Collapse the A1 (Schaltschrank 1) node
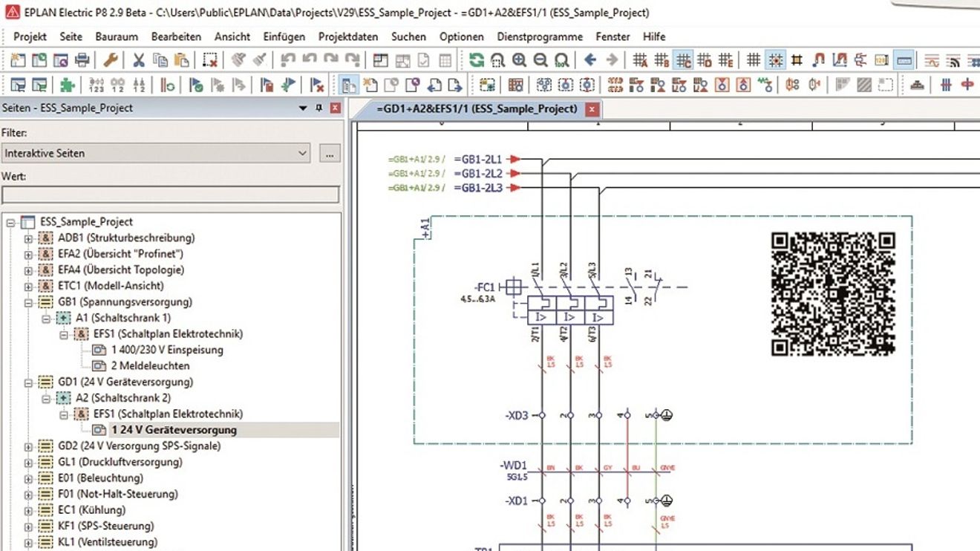 [x=46, y=318]
